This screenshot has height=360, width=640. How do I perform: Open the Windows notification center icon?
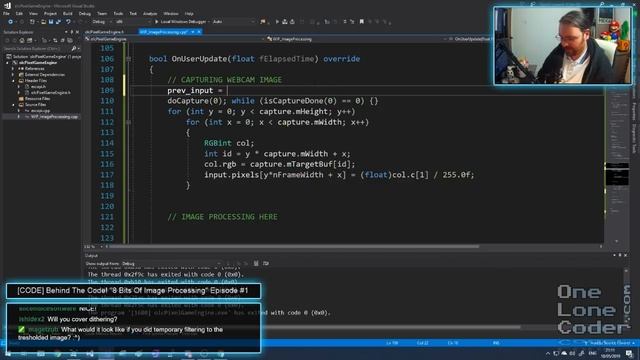pos(629,353)
